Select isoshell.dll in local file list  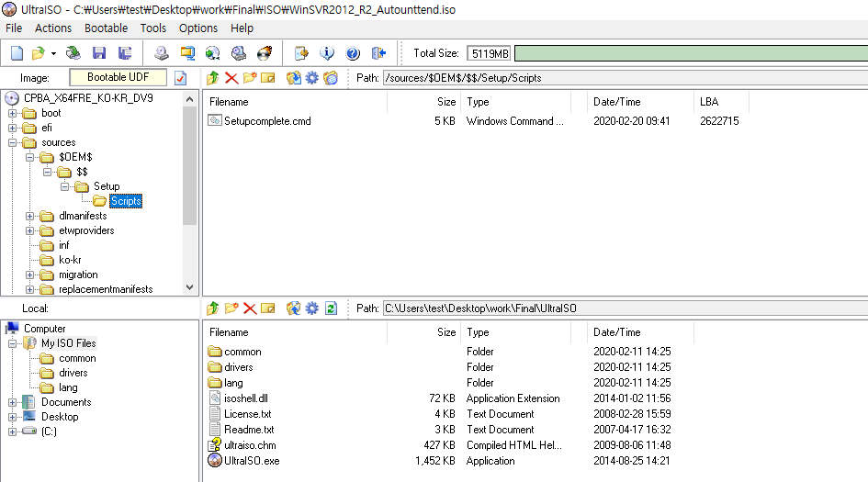click(x=246, y=398)
